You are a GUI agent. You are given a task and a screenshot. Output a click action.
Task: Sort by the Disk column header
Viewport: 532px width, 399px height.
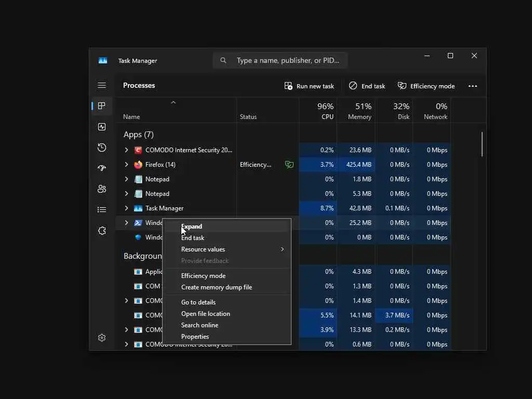pos(394,111)
